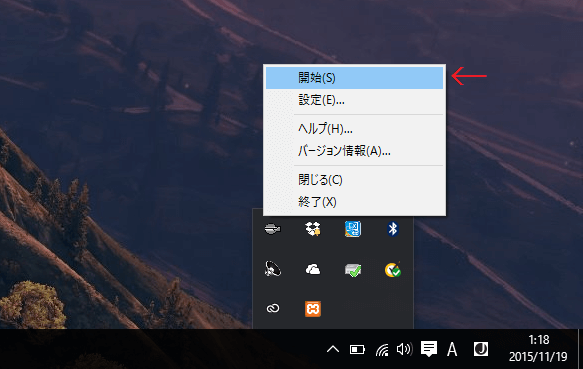Viewport: 583px width, 369px height.
Task: Open the Dropbox tray icon
Action: click(x=313, y=229)
